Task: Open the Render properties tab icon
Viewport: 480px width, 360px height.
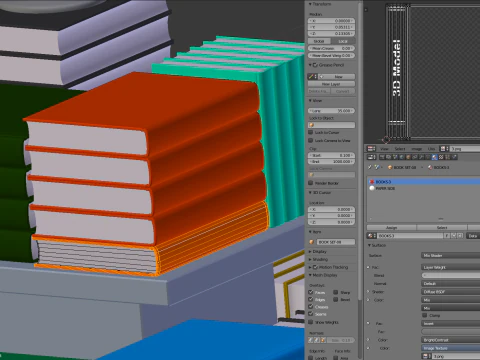Action: [x=382, y=157]
